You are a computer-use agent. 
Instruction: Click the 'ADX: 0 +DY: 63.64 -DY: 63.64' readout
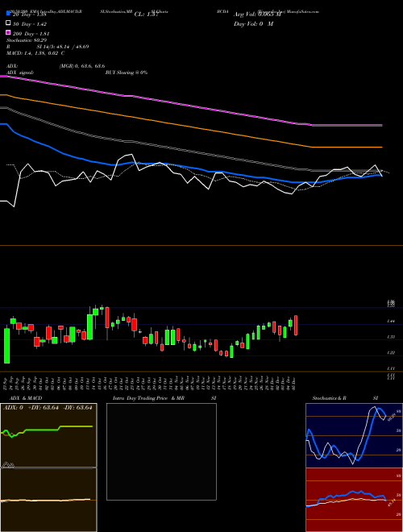click(x=48, y=408)
